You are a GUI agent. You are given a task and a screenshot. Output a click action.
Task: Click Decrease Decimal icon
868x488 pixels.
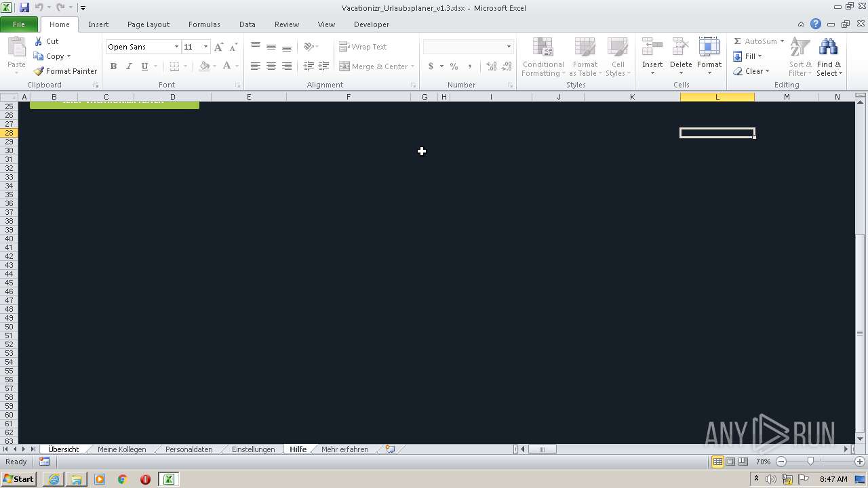tap(507, 66)
